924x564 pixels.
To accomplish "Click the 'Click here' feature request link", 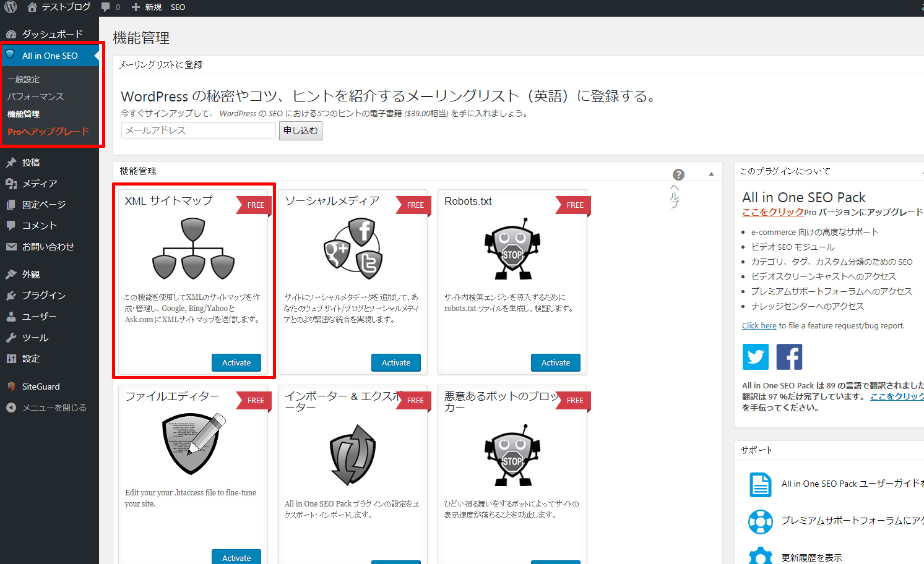I will pyautogui.click(x=759, y=326).
